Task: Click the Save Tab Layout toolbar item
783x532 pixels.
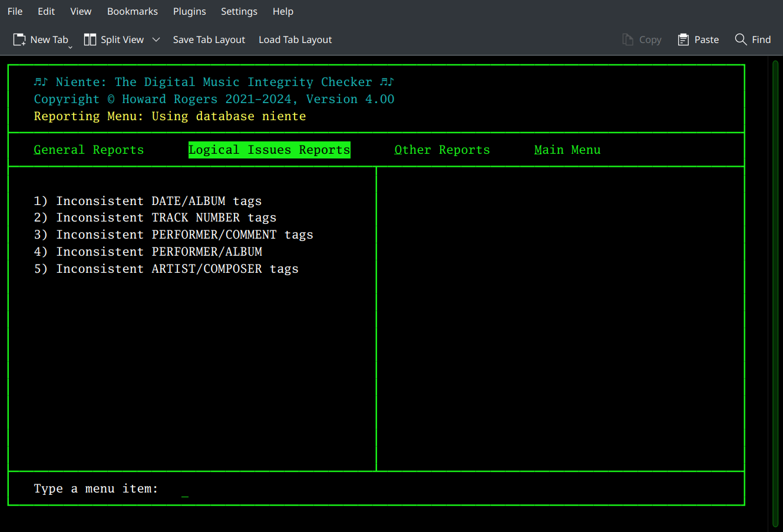Action: tap(209, 39)
